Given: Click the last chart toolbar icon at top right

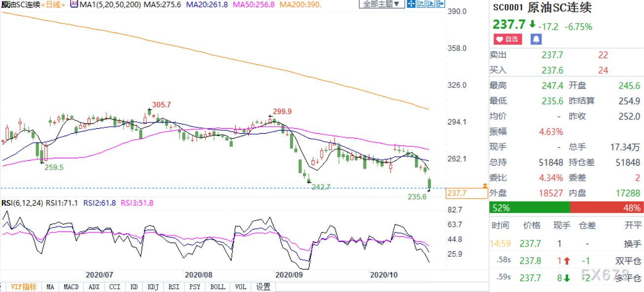Looking at the screenshot, I should pyautogui.click(x=441, y=4).
